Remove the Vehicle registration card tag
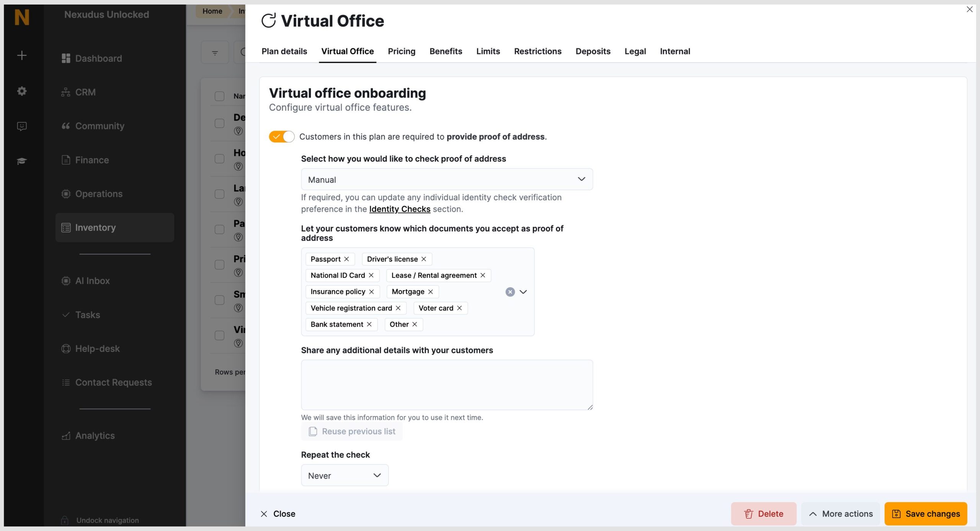This screenshot has width=980, height=531. pos(398,308)
